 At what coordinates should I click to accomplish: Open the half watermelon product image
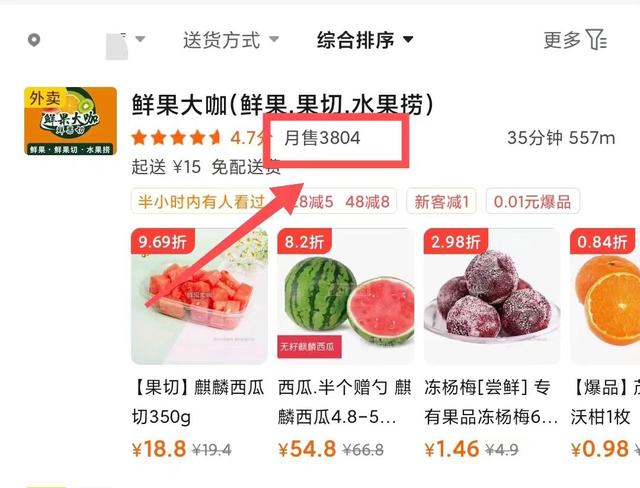pos(345,296)
